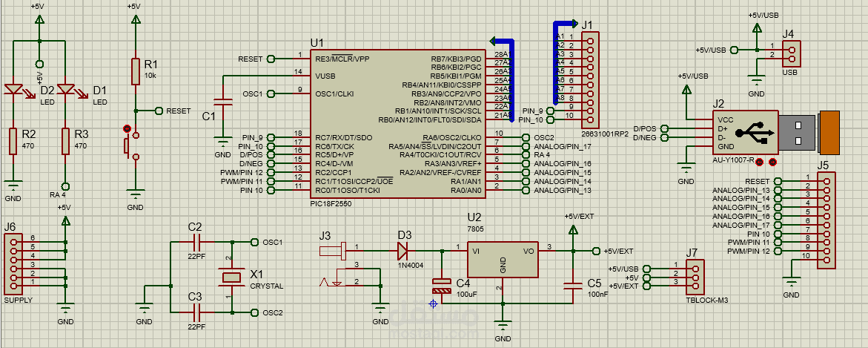This screenshot has width=868, height=348.
Task: Select resistor R1 symbol
Action: tap(135, 71)
